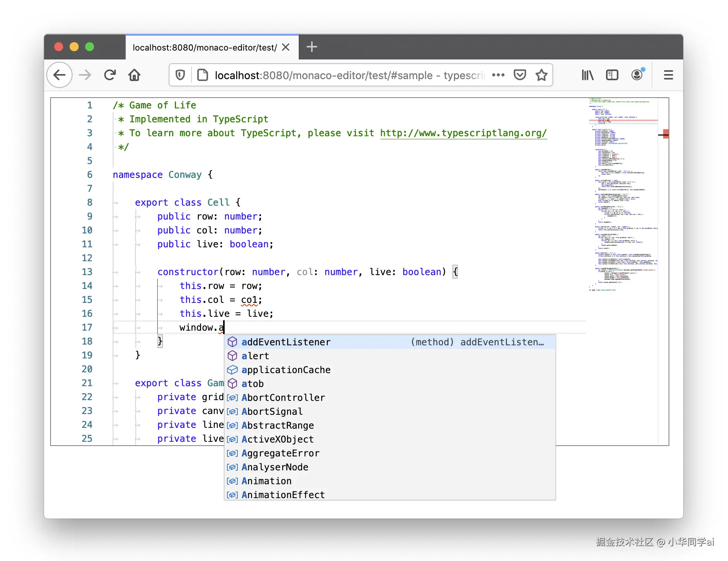
Task: Select the localhost:8080/monaco-editor/test/ tab
Action: point(205,47)
